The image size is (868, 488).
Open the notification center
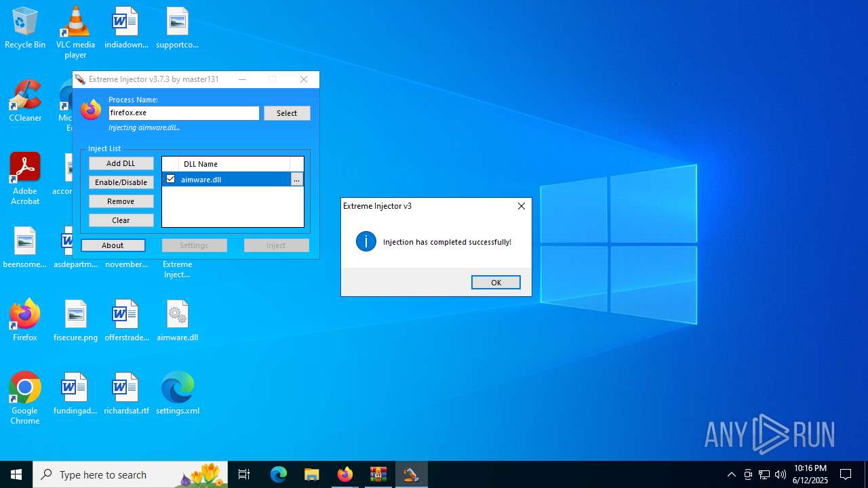[x=846, y=474]
